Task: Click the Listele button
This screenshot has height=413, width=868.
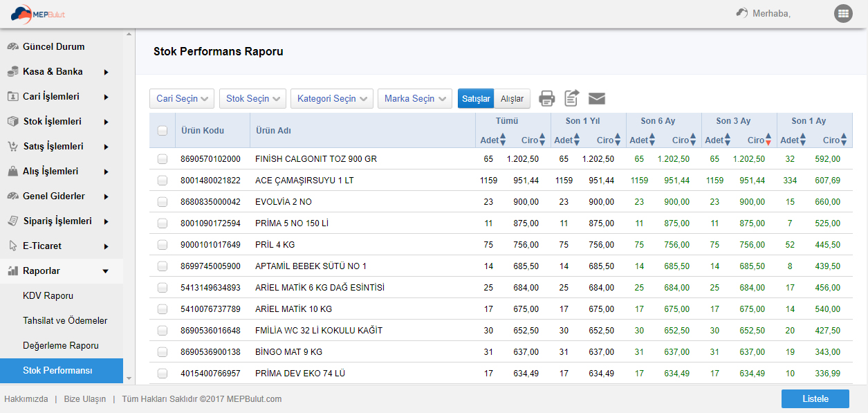Action: pyautogui.click(x=815, y=399)
